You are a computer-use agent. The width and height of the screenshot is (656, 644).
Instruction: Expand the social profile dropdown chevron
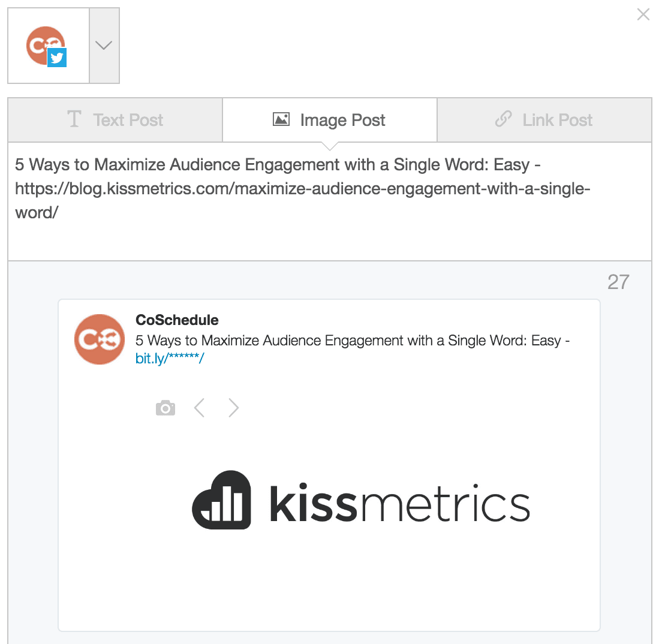104,46
